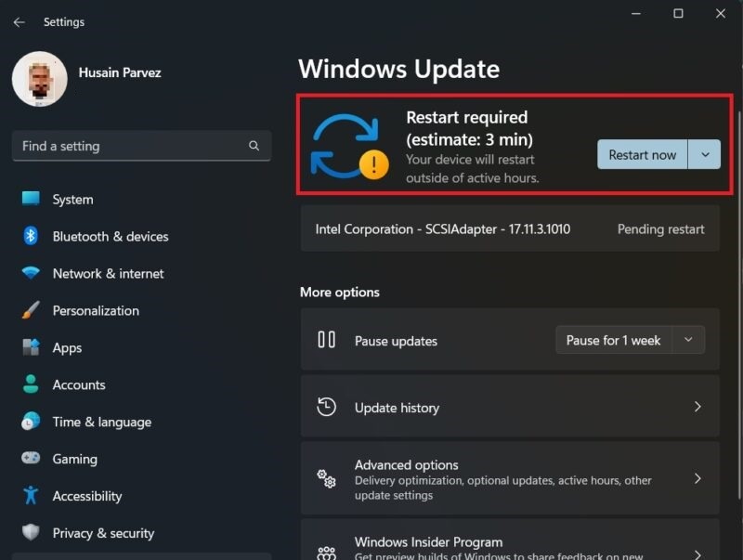
Task: Expand the Pause for 1 week dropdown
Action: [x=689, y=340]
